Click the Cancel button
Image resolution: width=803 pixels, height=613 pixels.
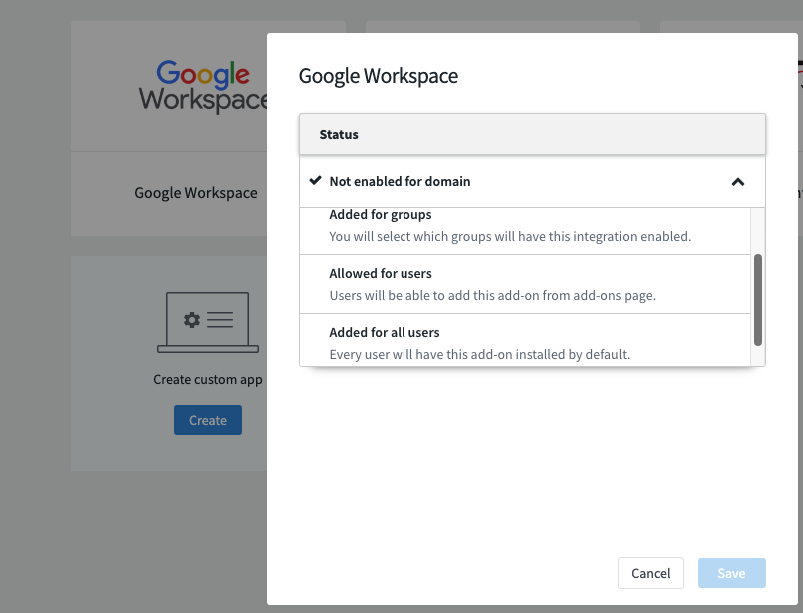pyautogui.click(x=650, y=573)
